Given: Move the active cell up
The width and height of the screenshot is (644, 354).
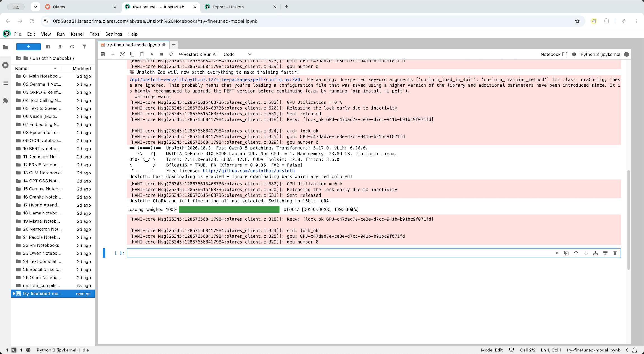Looking at the screenshot, I should click(576, 253).
